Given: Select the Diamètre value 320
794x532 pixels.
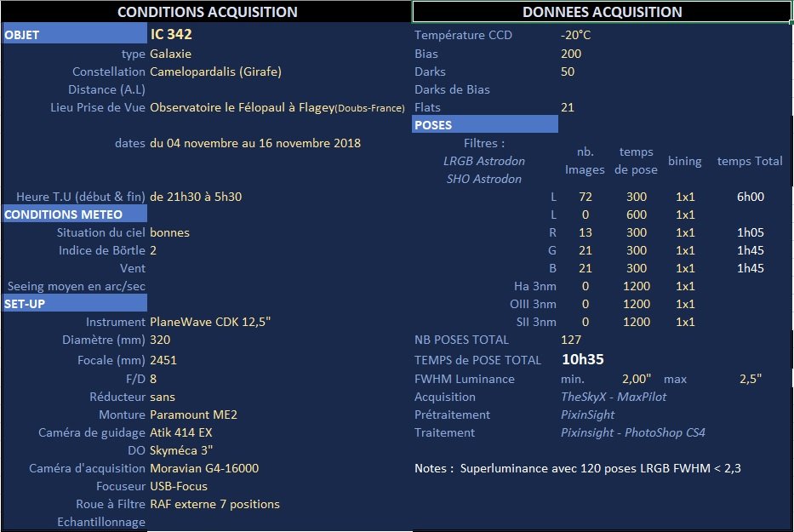Looking at the screenshot, I should pyautogui.click(x=160, y=340).
